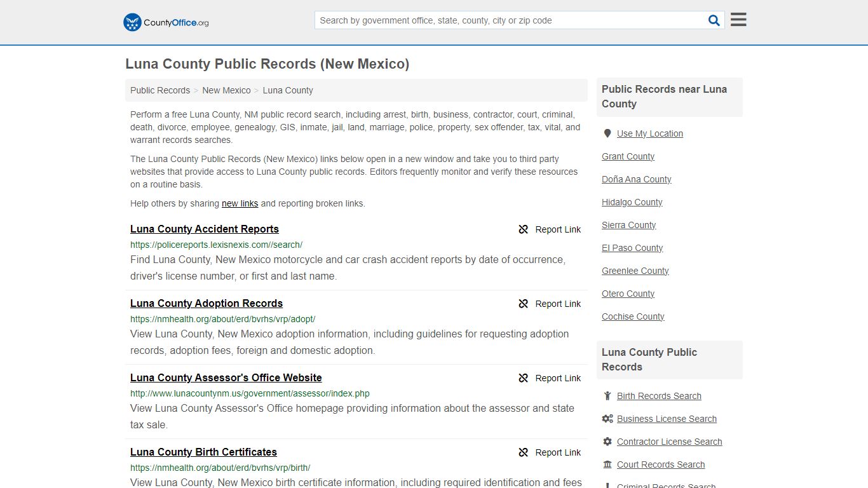Open Greenlee County public records
The width and height of the screenshot is (868, 488).
point(635,271)
